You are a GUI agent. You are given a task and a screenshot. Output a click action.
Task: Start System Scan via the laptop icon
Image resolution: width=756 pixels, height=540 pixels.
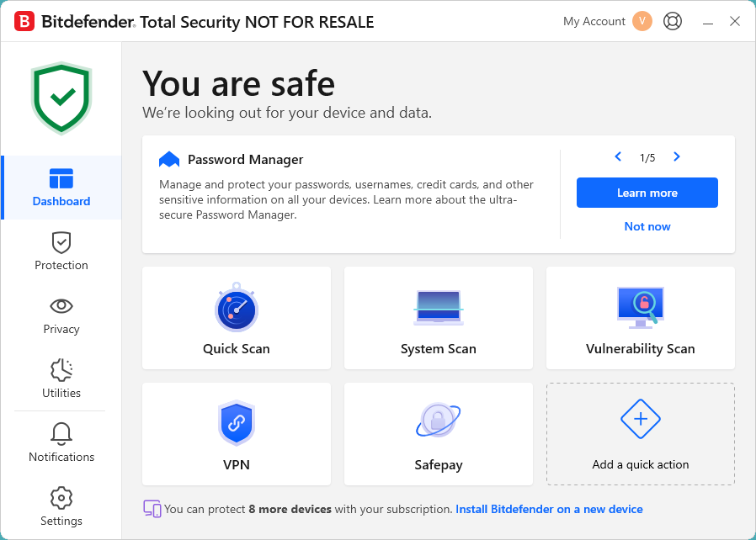tap(438, 308)
